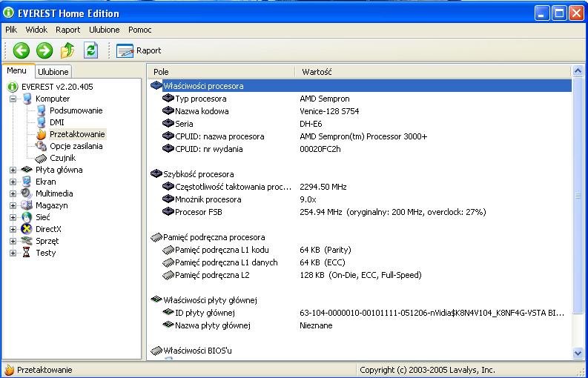Click the green Forward arrow toolbar icon

(44, 50)
